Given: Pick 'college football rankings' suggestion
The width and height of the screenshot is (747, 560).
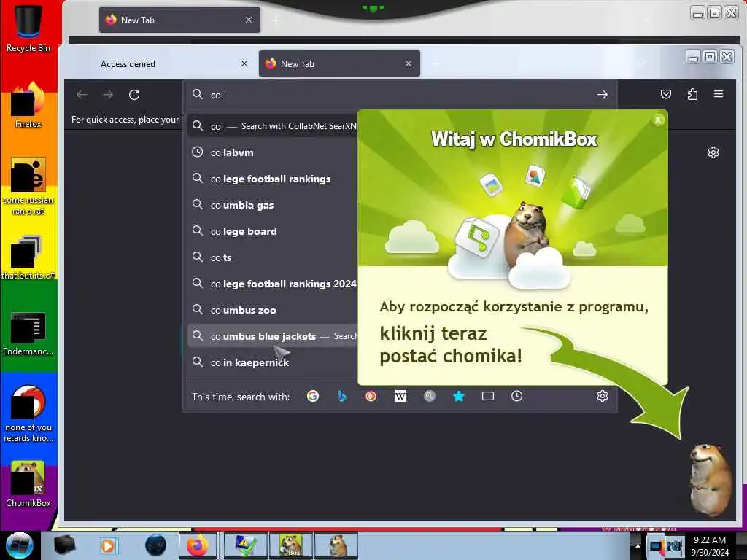Looking at the screenshot, I should [x=274, y=179].
